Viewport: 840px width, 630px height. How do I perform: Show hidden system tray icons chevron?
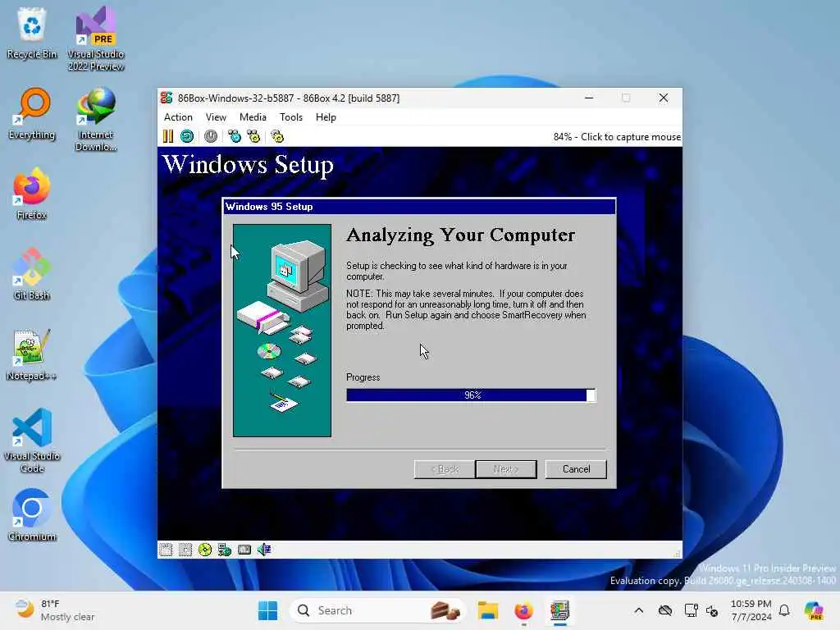(x=638, y=610)
